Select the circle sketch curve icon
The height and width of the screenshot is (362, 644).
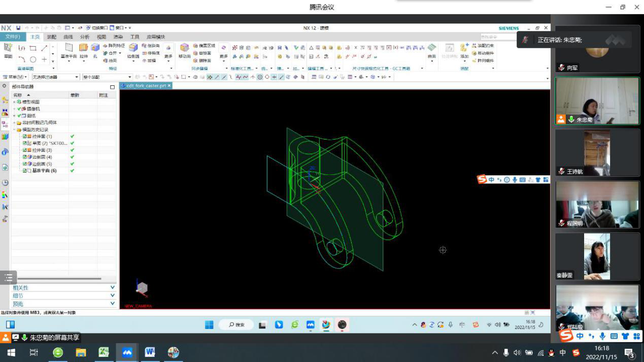coord(33,59)
